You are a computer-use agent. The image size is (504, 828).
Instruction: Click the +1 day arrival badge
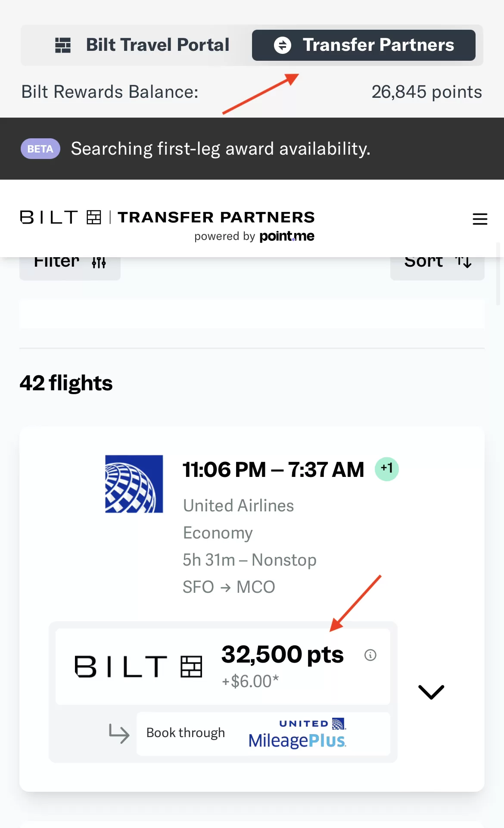[386, 469]
